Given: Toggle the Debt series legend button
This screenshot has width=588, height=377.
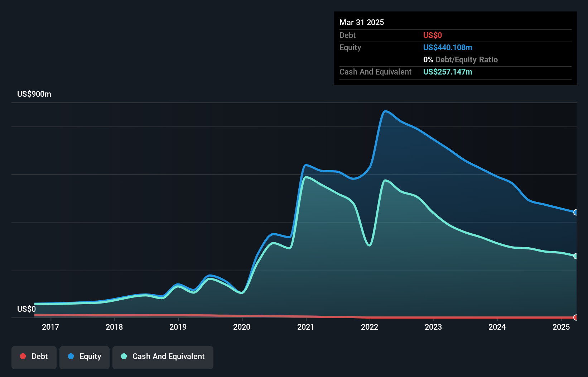Looking at the screenshot, I should click(34, 357).
